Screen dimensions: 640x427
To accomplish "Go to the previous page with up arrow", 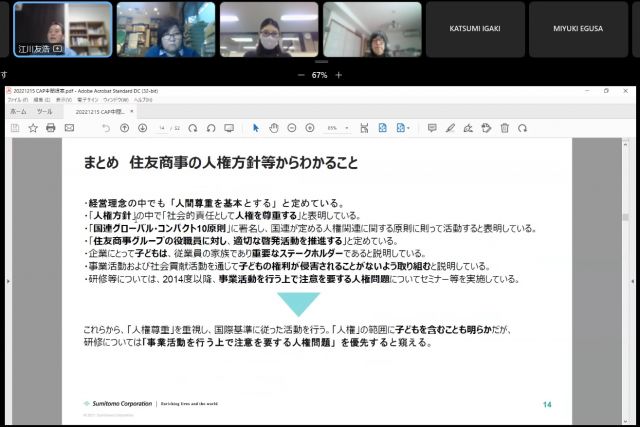I will [125, 128].
